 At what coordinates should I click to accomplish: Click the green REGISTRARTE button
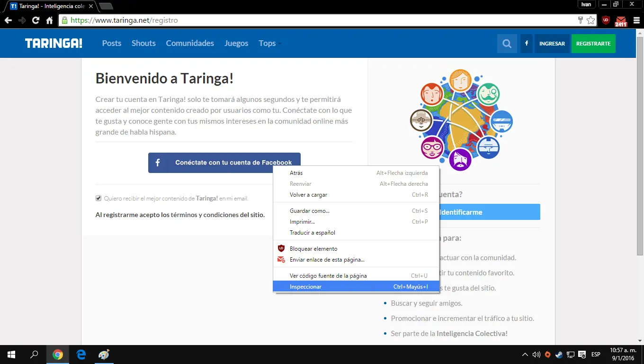pos(593,44)
